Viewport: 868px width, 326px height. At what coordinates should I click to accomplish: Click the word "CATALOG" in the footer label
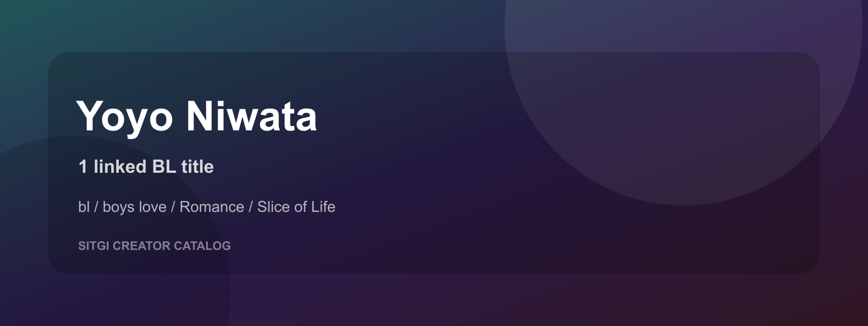pyautogui.click(x=202, y=246)
